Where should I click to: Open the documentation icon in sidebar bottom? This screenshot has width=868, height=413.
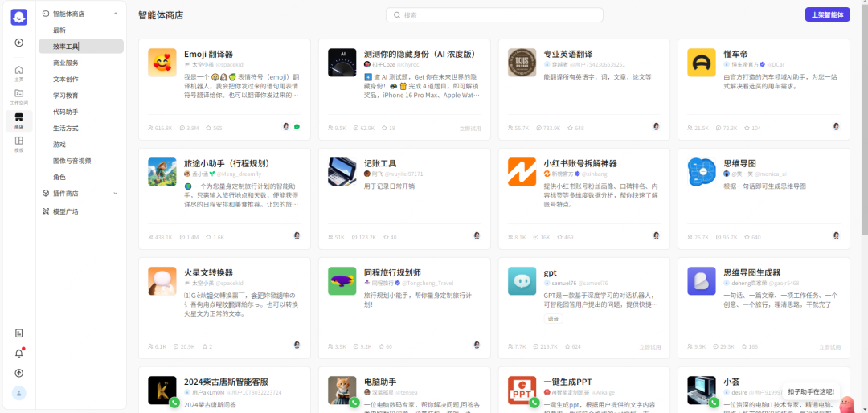[x=18, y=333]
